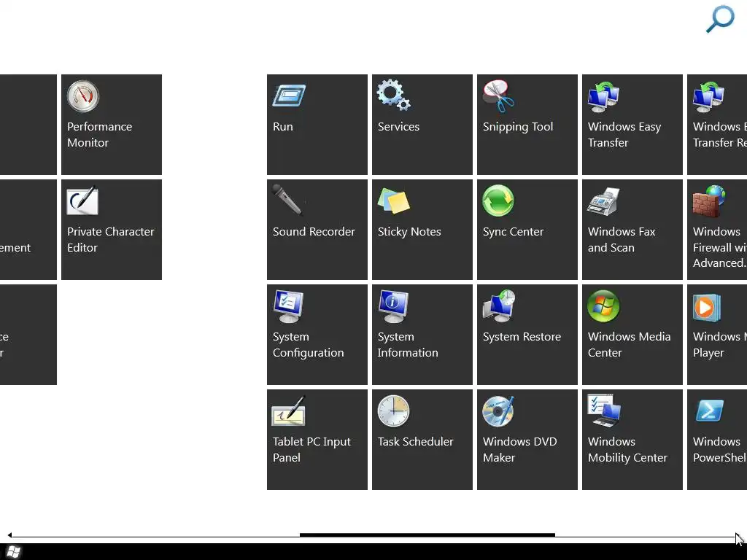Click the "Windows Easy Transfer" label

pos(624,135)
